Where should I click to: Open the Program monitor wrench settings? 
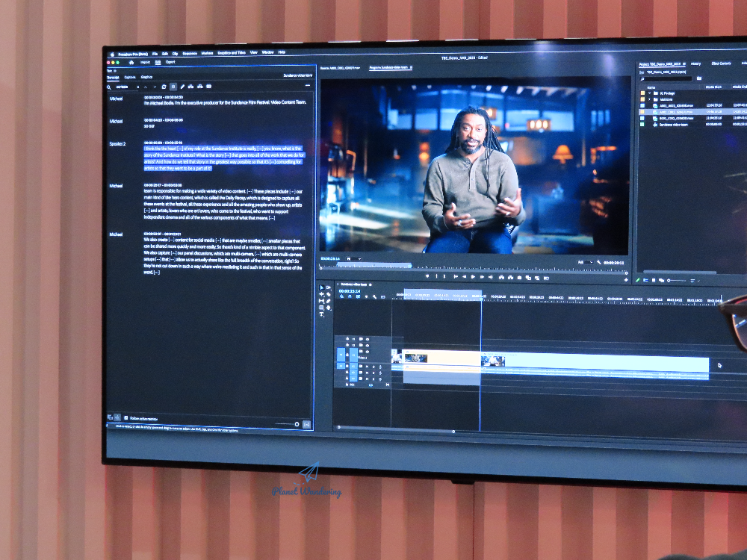(599, 262)
